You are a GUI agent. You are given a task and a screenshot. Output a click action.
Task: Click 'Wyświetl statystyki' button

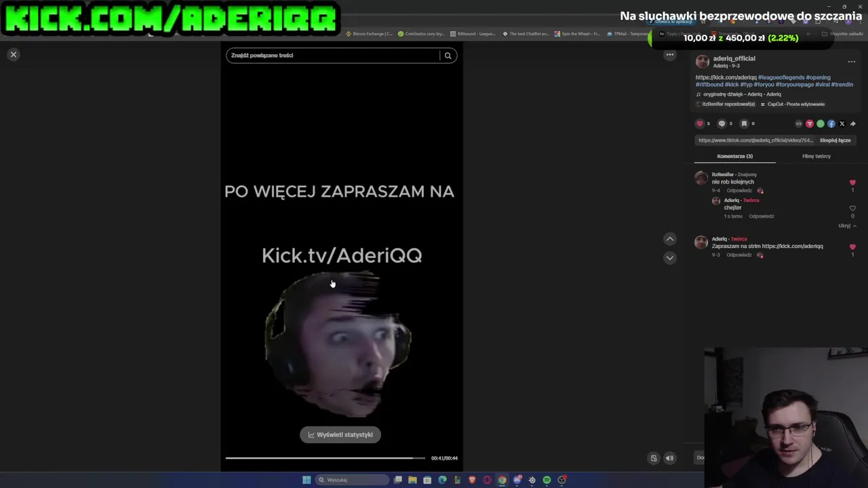340,434
